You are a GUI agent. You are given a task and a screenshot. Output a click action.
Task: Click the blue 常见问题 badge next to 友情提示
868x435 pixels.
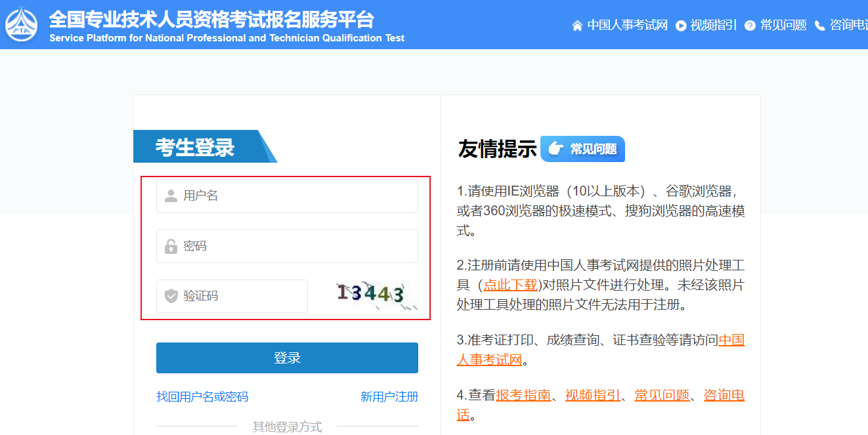coord(582,149)
